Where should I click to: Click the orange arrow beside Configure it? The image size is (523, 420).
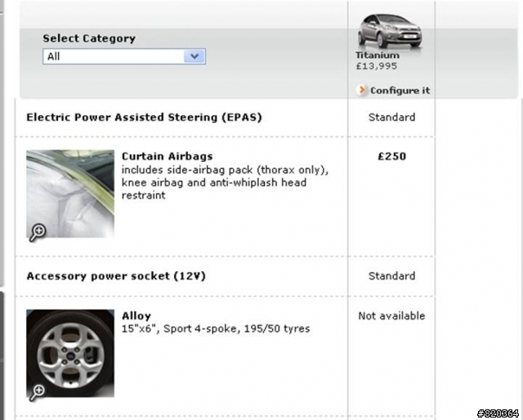[361, 90]
